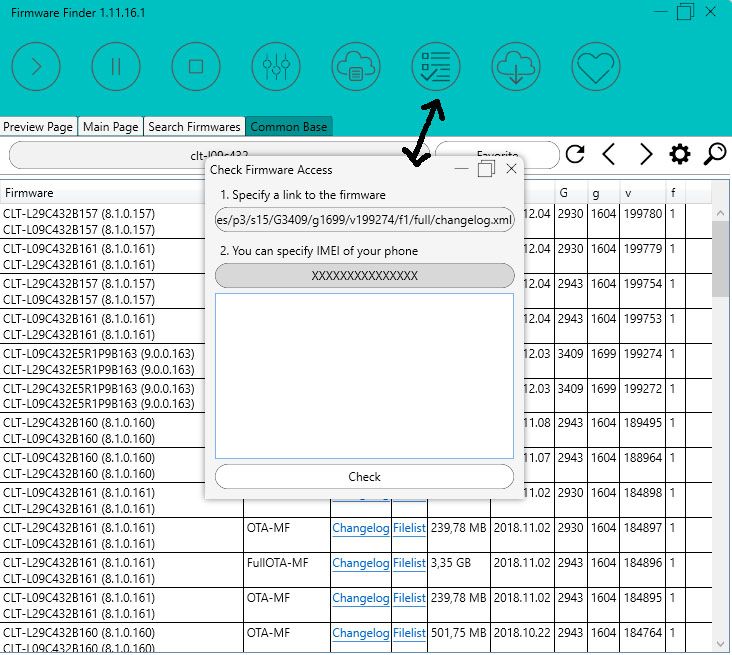Click the f column header
Image resolution: width=732 pixels, height=655 pixels.
click(x=676, y=193)
